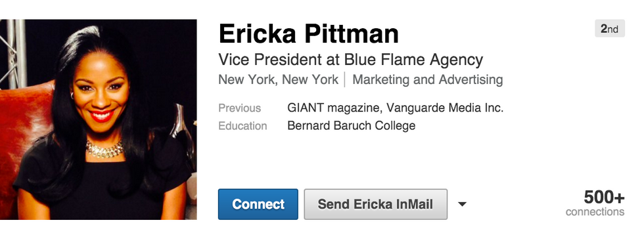The image size is (644, 237).
Task: Open the Bernard Baruch College education link
Action: [x=351, y=125]
